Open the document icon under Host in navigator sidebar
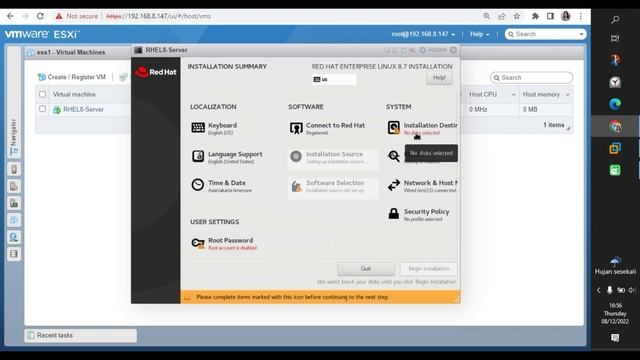Viewport: 640px width, 360px height. click(14, 186)
